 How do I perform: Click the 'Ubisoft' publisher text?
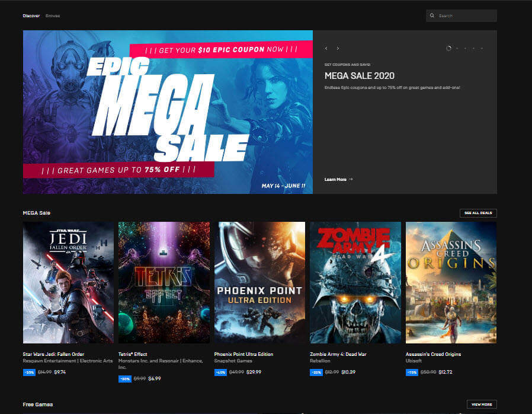point(414,361)
